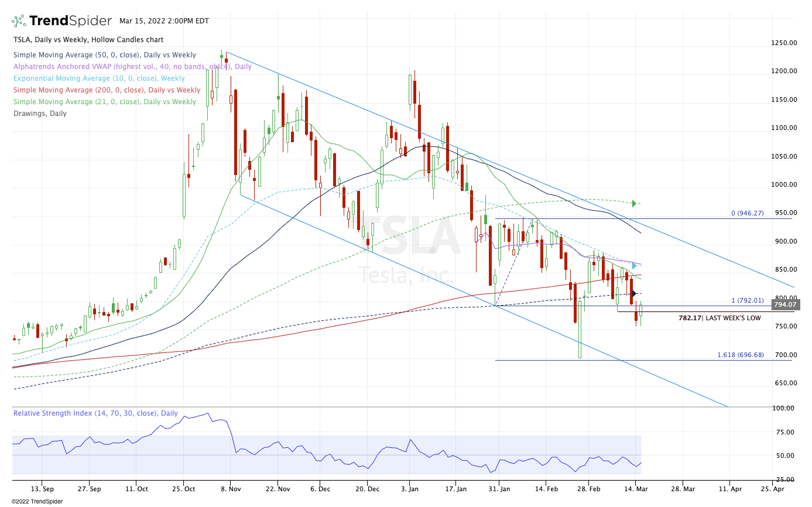Click the 27. Sep date label
The width and height of the screenshot is (812, 507).
tap(89, 488)
